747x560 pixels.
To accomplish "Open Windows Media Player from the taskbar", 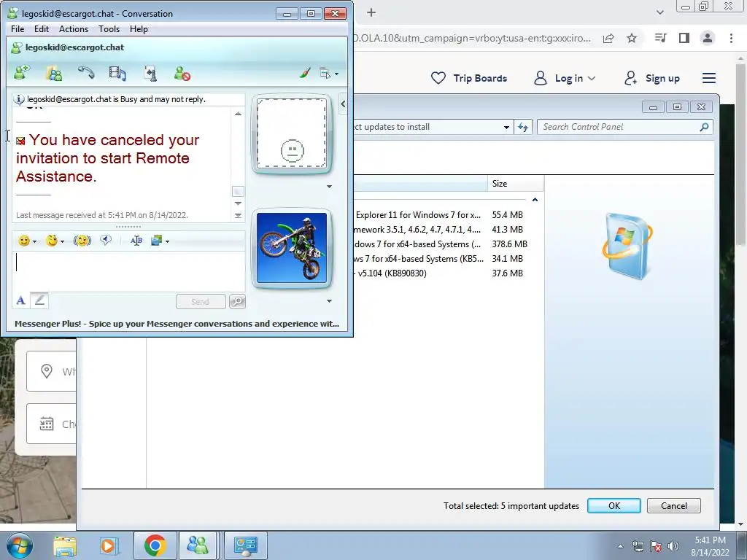I will [x=108, y=546].
